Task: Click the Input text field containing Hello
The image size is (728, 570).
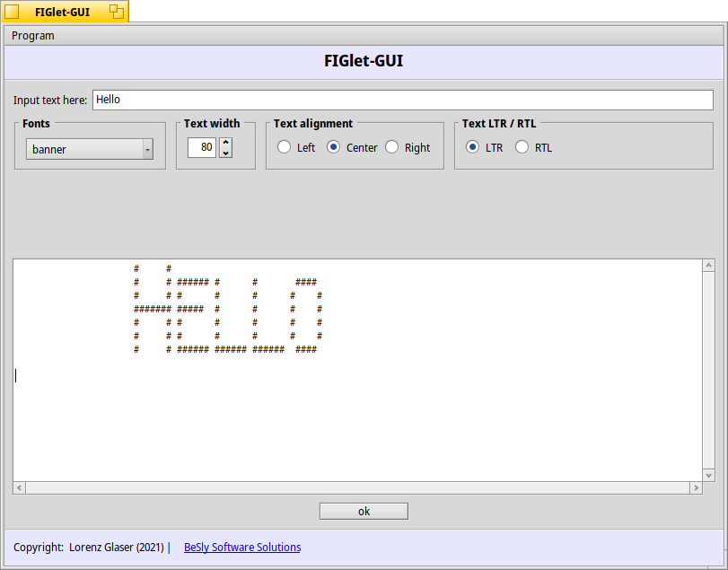Action: (402, 100)
